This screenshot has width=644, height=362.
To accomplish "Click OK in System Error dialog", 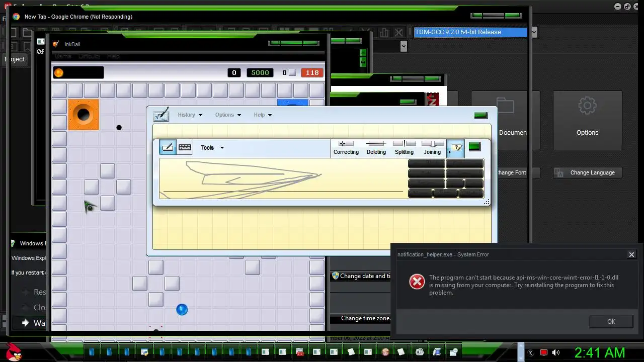I will coord(611,322).
